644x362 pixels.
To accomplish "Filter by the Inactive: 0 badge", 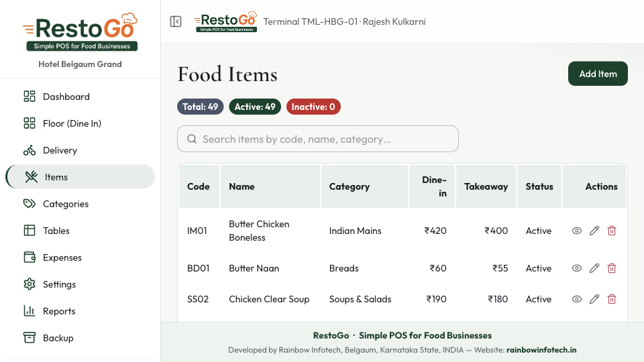I will [313, 107].
